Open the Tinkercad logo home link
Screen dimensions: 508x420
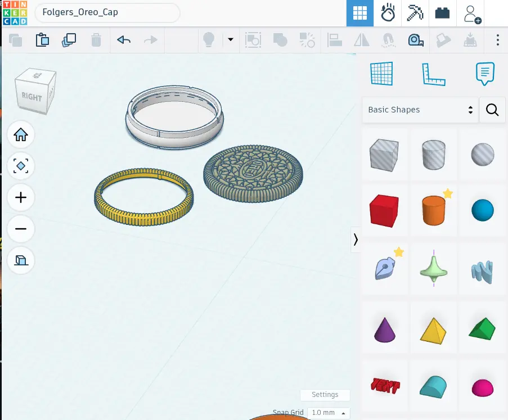click(x=15, y=13)
